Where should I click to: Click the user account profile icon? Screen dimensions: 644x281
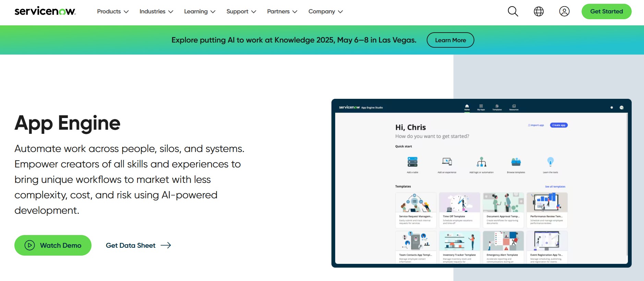[564, 11]
